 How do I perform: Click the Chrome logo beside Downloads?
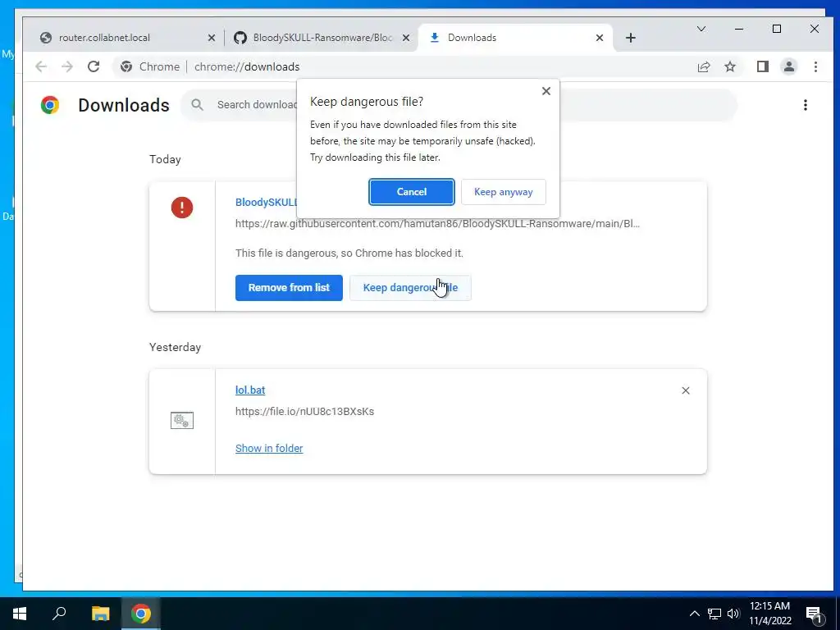pyautogui.click(x=50, y=105)
